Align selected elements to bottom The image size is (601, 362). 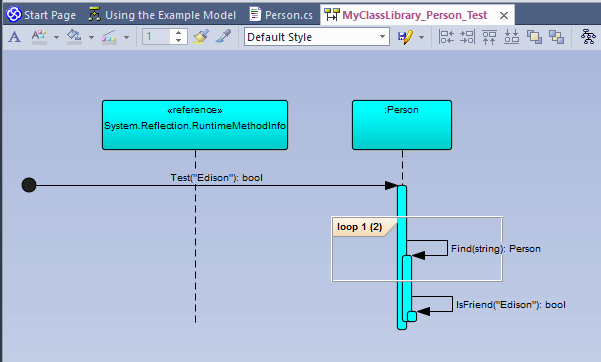[511, 37]
